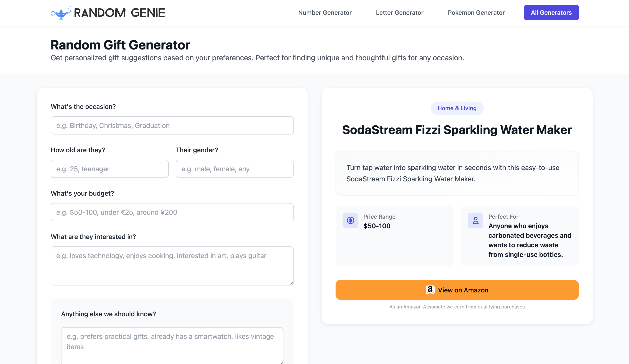Click the SodaStream Fizzi product title

pos(457,130)
